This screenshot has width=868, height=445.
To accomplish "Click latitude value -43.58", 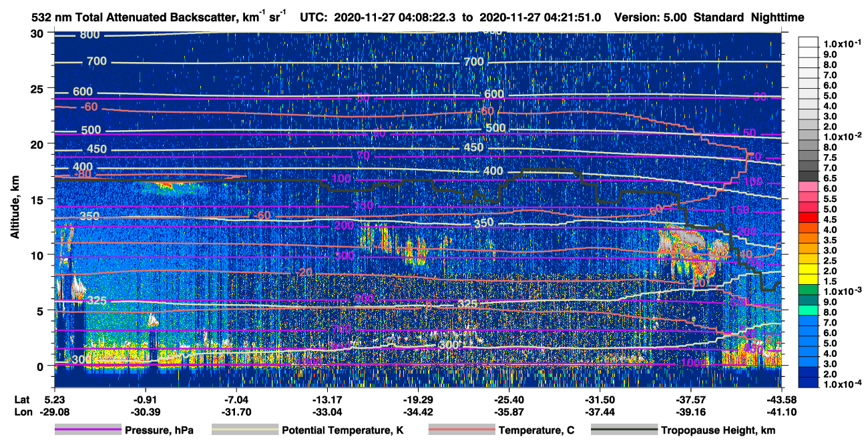I will 781,400.
